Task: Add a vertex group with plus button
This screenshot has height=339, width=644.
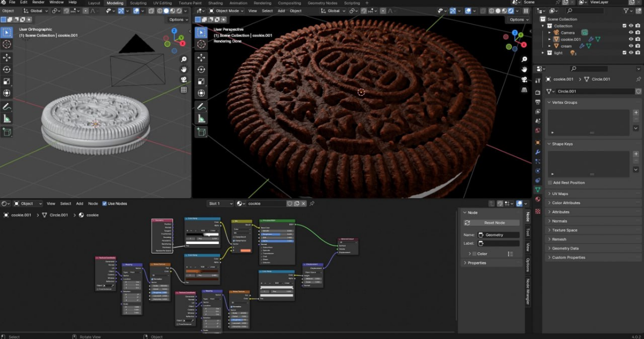Action: (636, 112)
